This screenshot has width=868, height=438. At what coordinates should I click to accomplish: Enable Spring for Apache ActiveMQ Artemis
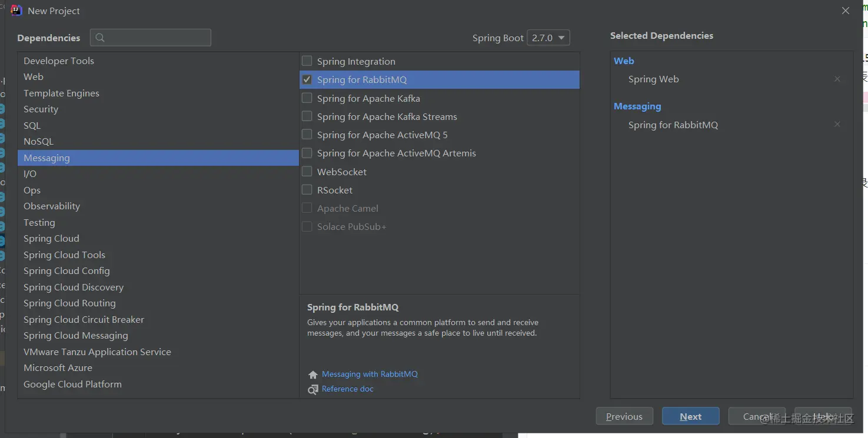tap(307, 153)
